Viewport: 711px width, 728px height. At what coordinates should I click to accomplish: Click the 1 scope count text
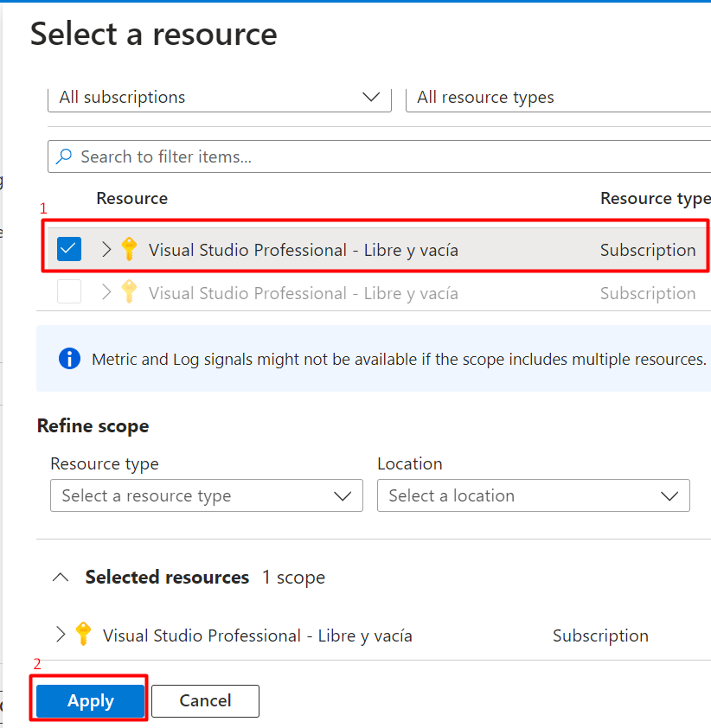[x=293, y=578]
